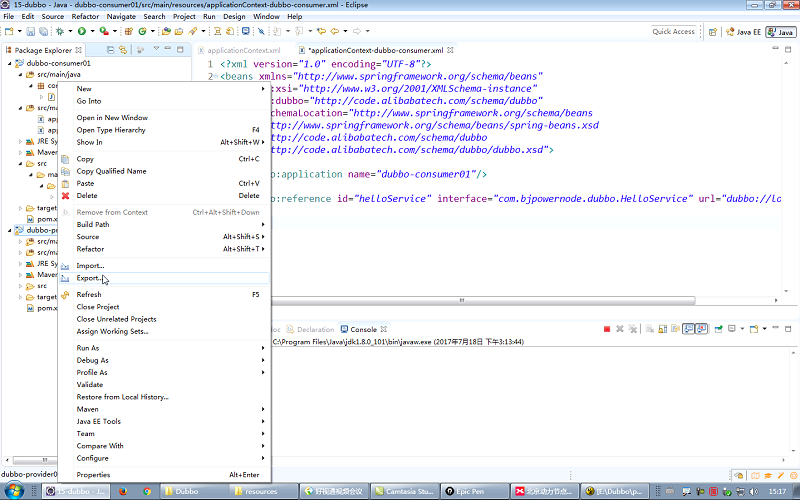Switch to the Java EE perspective
Viewport: 800px width, 500px height.
click(744, 32)
